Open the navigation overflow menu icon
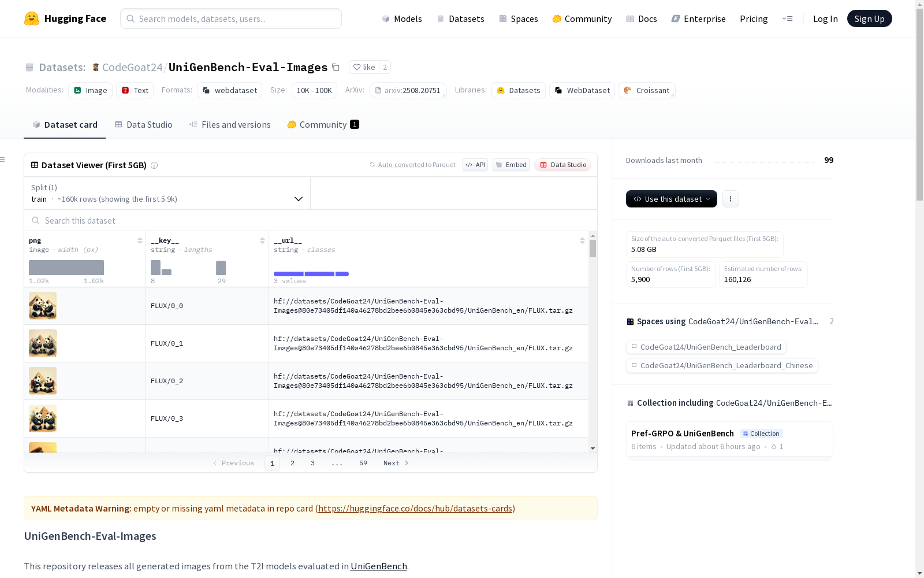This screenshot has height=578, width=924. coord(787,18)
